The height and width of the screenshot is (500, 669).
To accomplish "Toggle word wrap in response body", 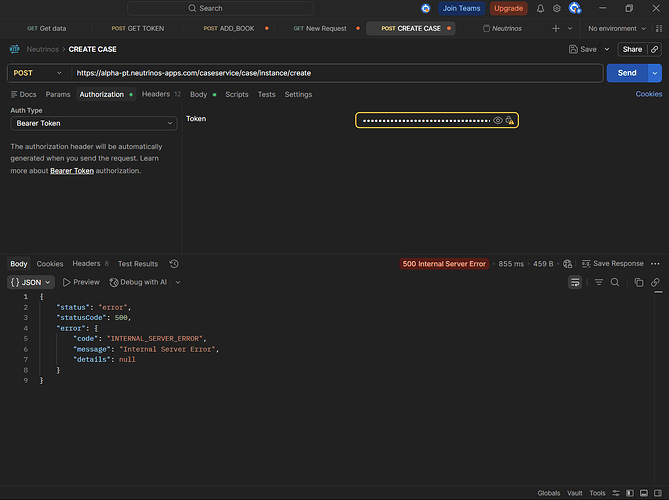I will pos(575,282).
